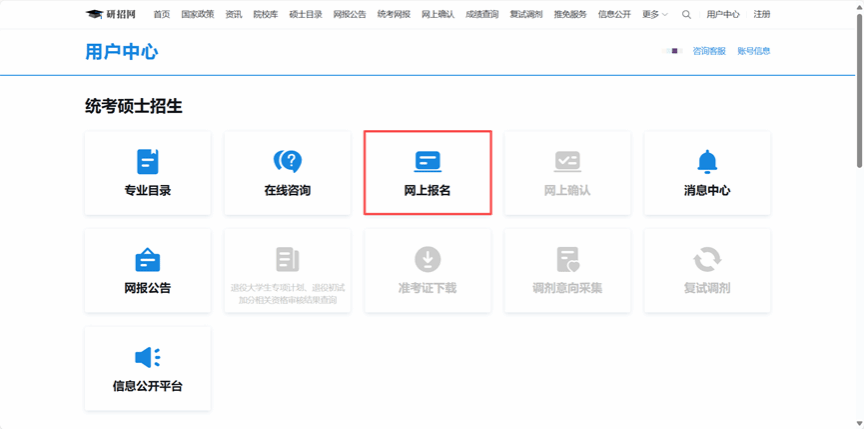864x429 pixels.
Task: Click the search magnifier icon in header
Action: (x=686, y=15)
